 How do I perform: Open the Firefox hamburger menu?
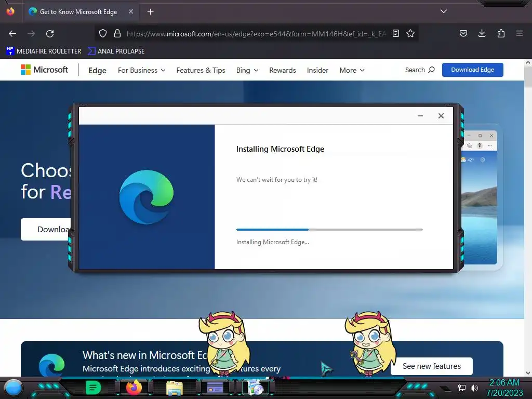[x=520, y=33]
